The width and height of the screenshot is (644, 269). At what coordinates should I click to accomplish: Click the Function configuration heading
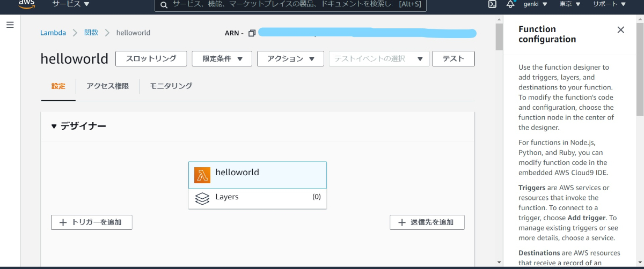(547, 34)
